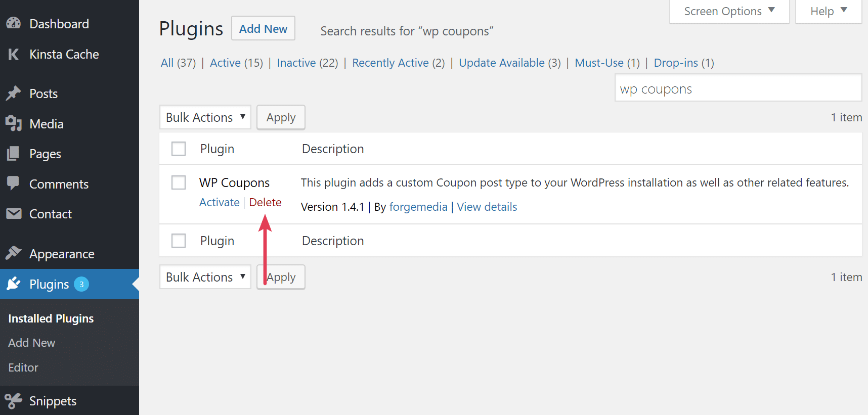This screenshot has width=868, height=415.
Task: Open the bottom Bulk Actions dropdown
Action: point(205,277)
